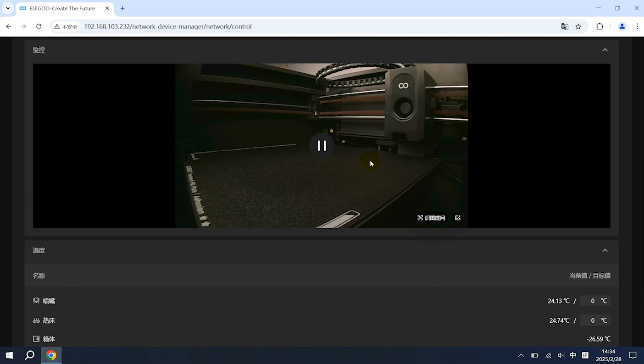The width and height of the screenshot is (644, 364).
Task: Reload the printer control page
Action: 39,27
